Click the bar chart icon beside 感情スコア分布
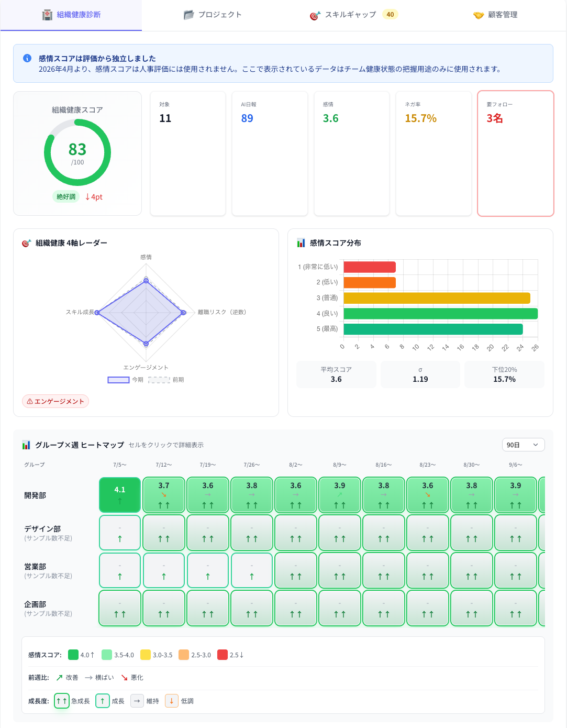This screenshot has width=567, height=728. click(301, 243)
